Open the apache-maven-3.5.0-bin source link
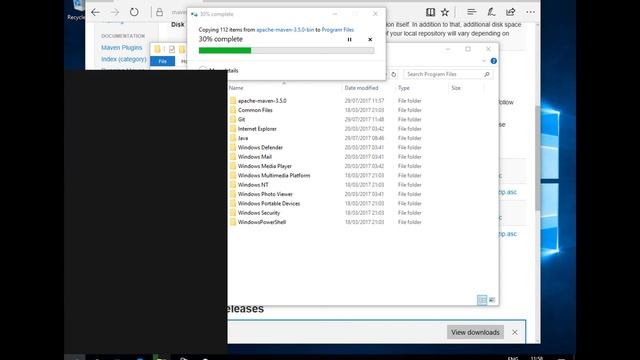 coord(285,30)
